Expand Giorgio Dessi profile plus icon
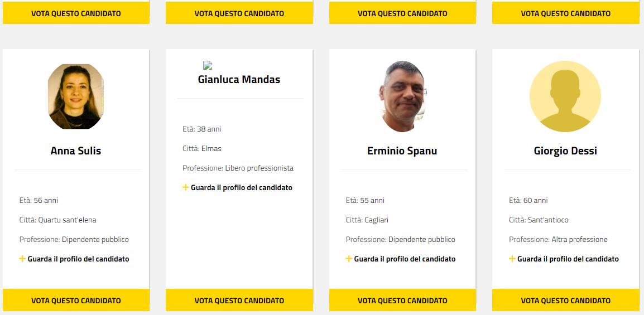The height and width of the screenshot is (315, 644). (512, 259)
